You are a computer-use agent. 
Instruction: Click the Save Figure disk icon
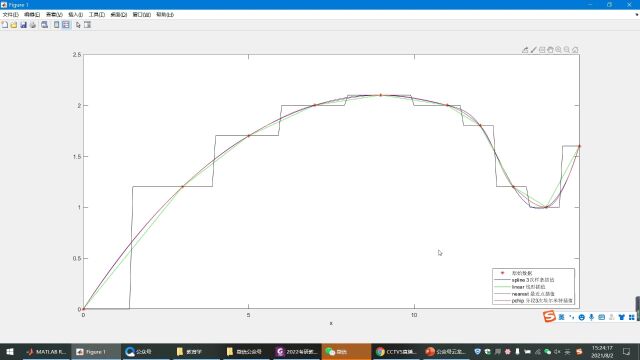coord(24,25)
